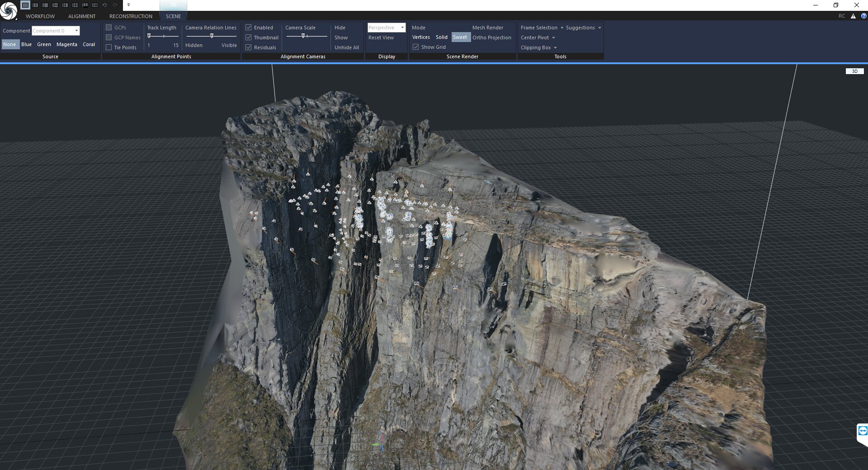
Task: Click Reset View button
Action: click(x=381, y=38)
